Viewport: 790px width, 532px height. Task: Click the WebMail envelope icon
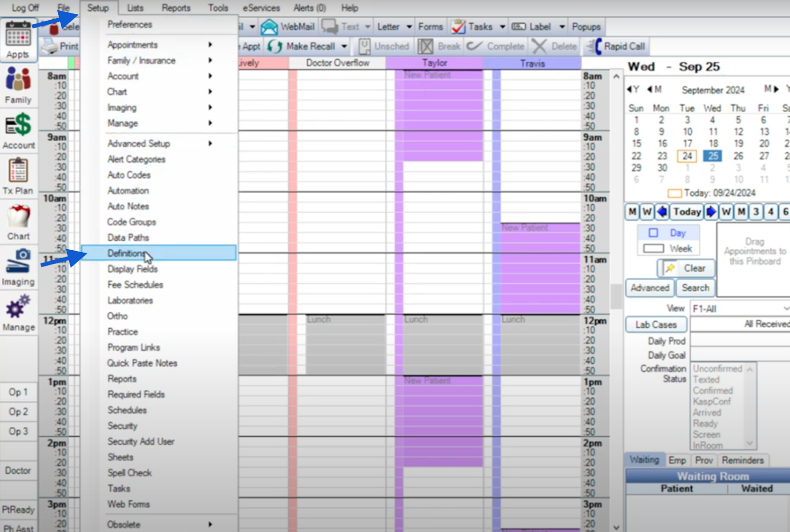[x=269, y=27]
